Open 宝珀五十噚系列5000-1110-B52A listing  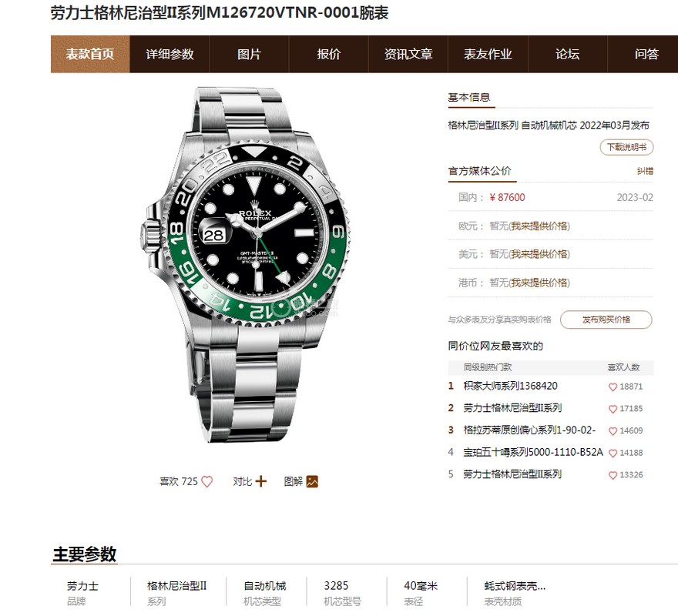[x=532, y=452]
